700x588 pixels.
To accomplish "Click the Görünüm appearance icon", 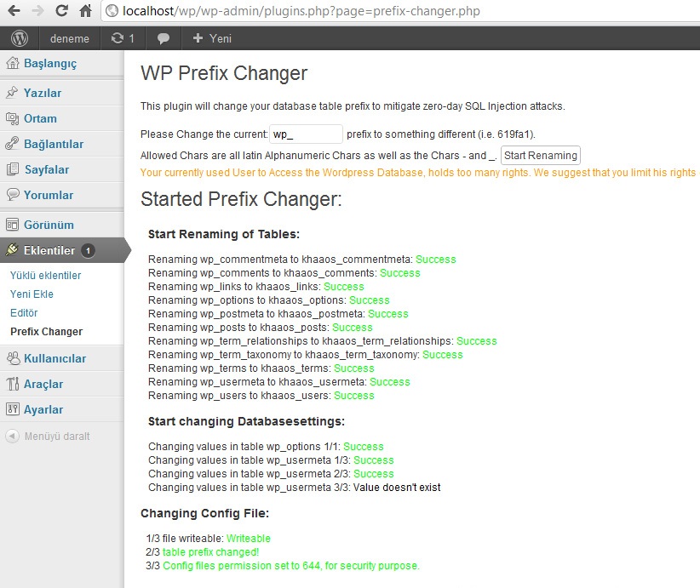I will [x=12, y=225].
